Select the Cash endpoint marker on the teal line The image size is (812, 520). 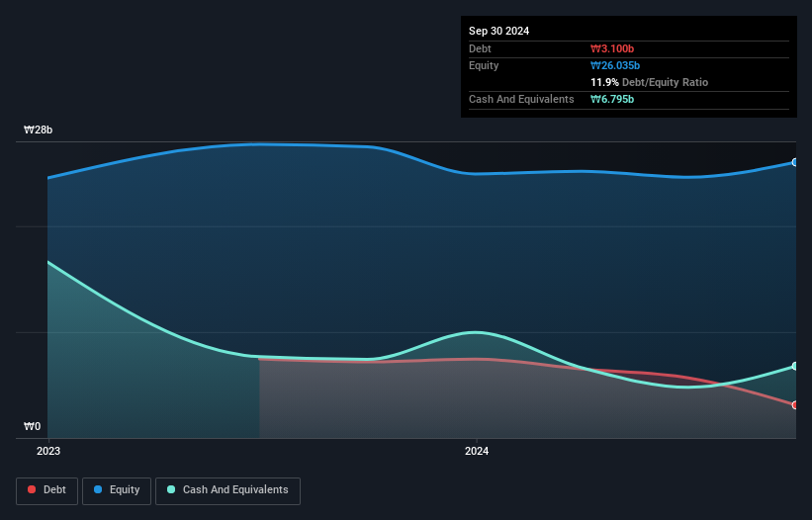pos(795,366)
